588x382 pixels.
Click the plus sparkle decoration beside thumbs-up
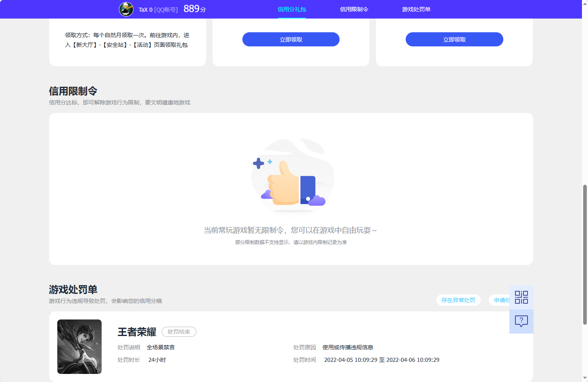click(259, 163)
